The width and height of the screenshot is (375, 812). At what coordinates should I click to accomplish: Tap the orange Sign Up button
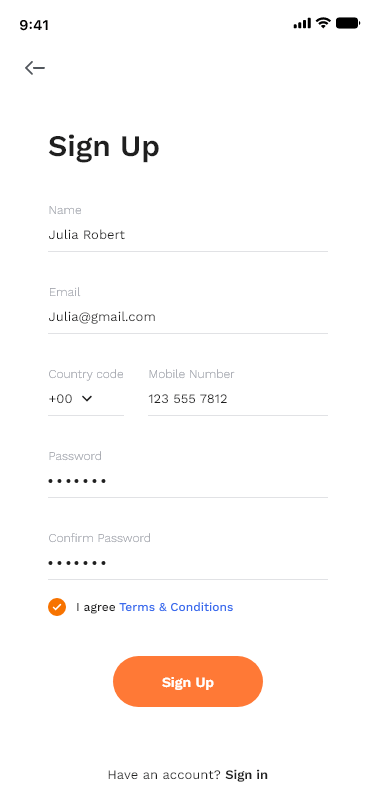[188, 682]
